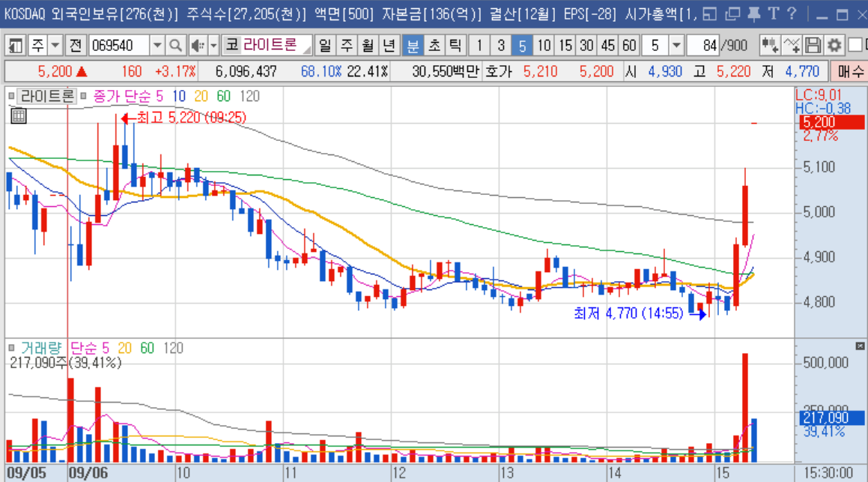Click the detach window icon in title bar
868x482 pixels.
(733, 14)
